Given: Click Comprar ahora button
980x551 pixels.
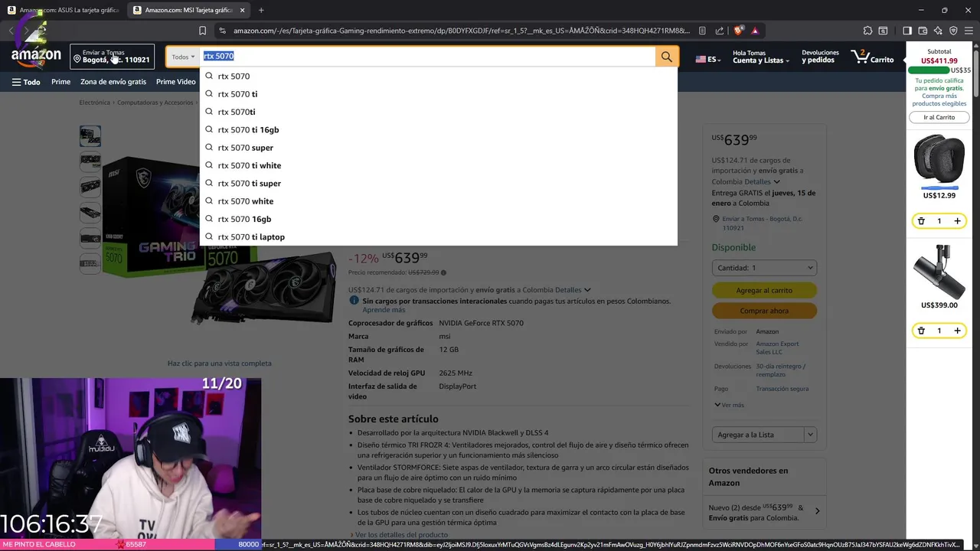Looking at the screenshot, I should coord(764,311).
